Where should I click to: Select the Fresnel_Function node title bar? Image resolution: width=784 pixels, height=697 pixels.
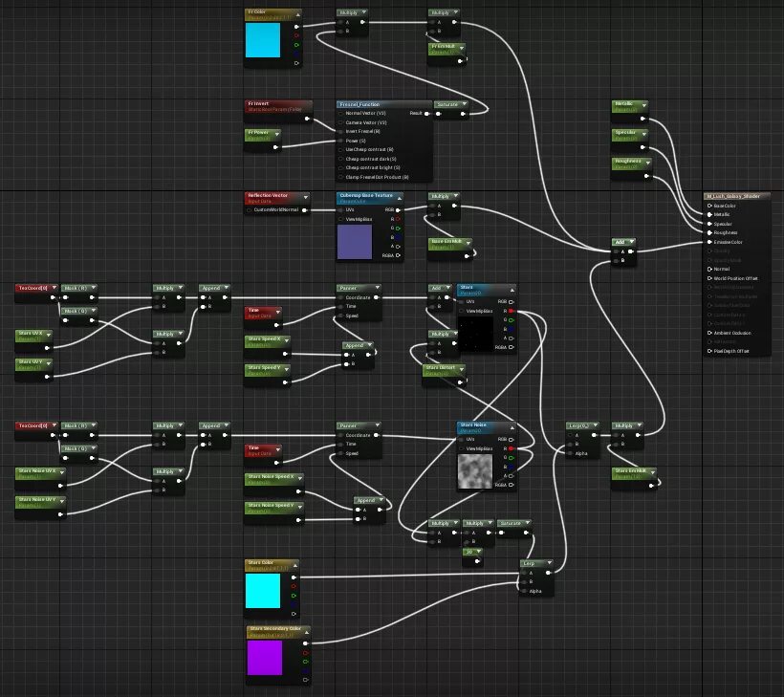384,104
